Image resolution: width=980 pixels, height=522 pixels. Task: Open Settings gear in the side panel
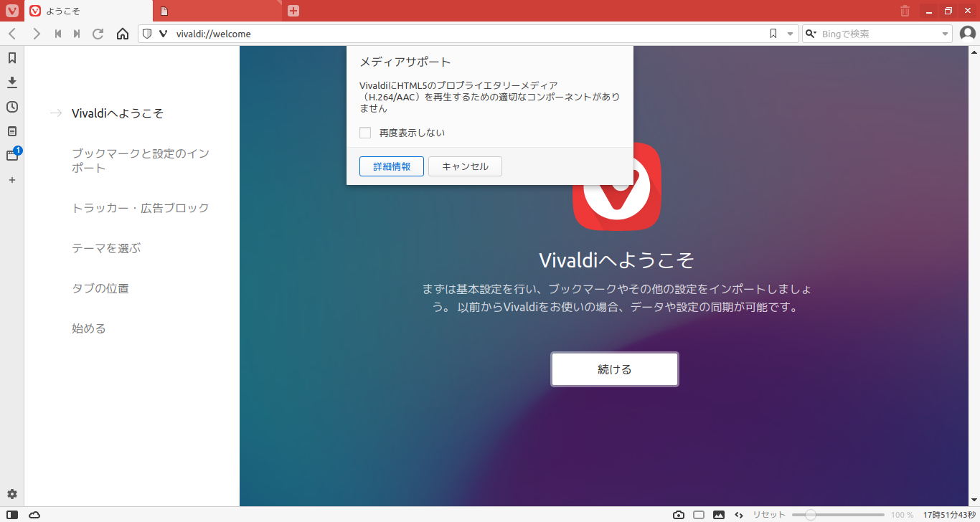coord(12,494)
